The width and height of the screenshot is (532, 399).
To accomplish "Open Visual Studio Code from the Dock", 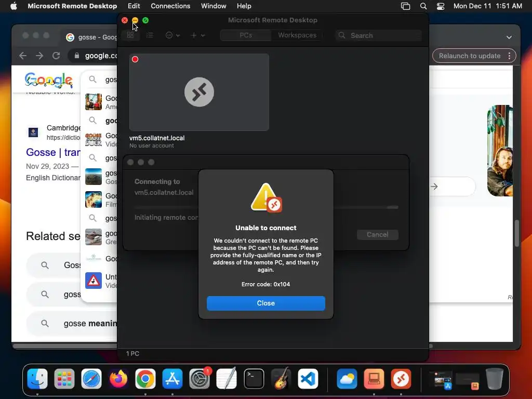I will tap(308, 379).
